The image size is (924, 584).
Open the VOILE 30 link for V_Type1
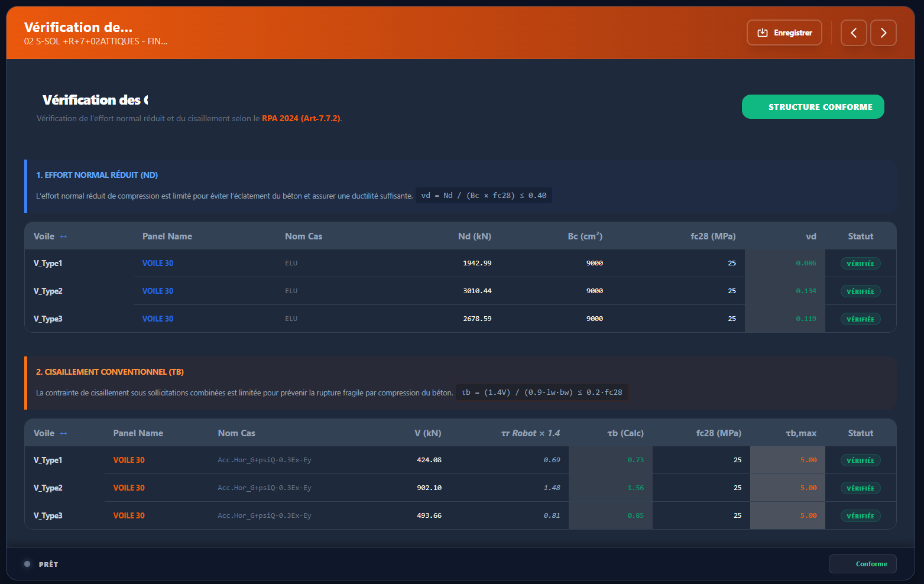coord(157,263)
